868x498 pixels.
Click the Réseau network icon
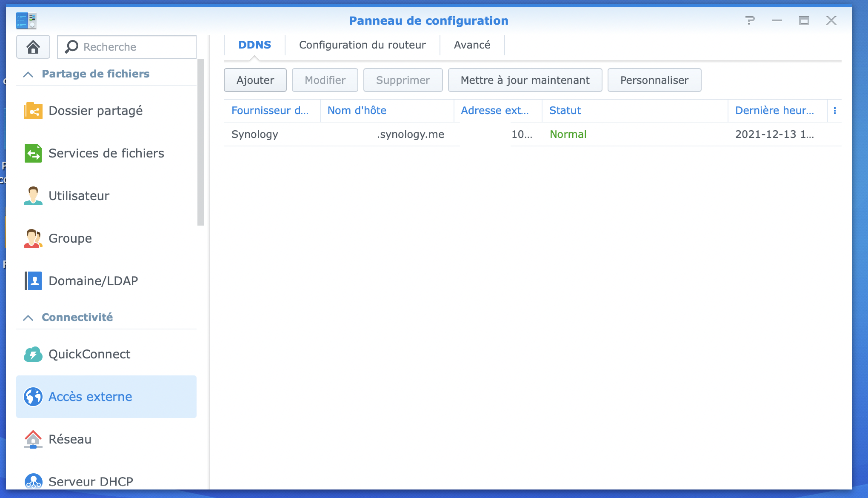[33, 439]
